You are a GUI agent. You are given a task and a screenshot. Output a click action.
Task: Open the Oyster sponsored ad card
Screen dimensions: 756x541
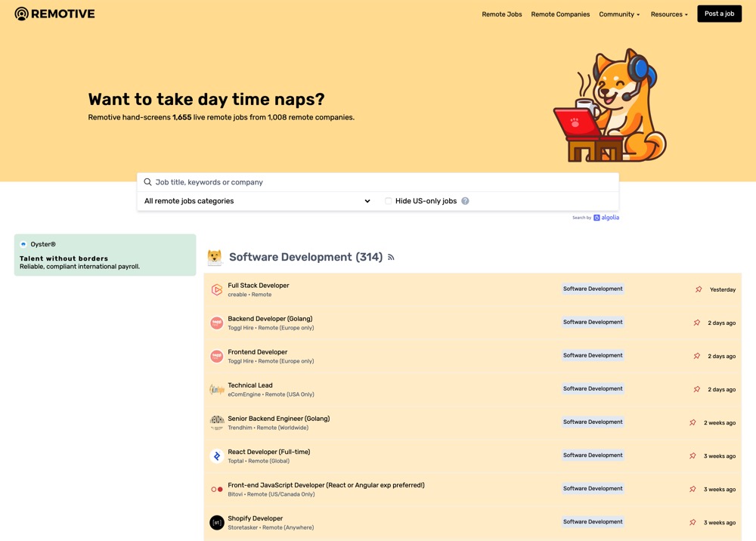(x=105, y=255)
